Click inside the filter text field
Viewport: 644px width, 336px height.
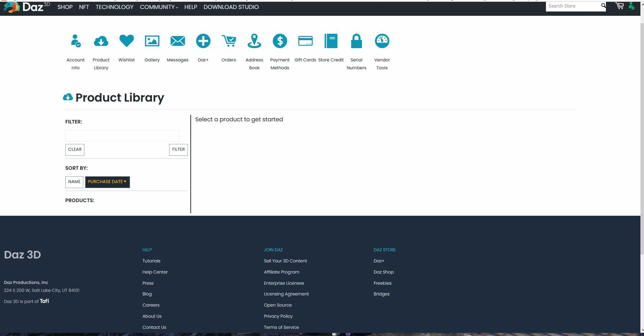pyautogui.click(x=122, y=136)
